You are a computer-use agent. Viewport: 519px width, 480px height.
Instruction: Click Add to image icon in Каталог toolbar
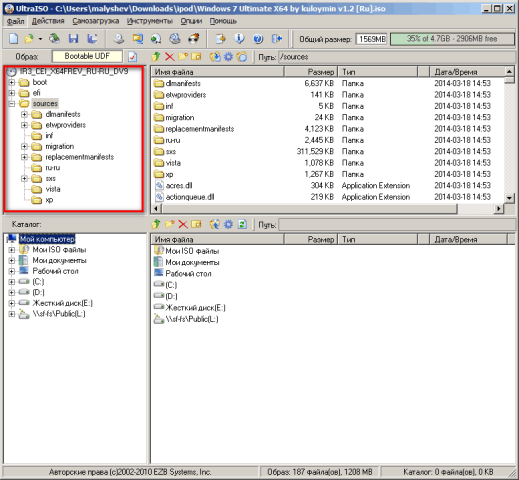[215, 224]
